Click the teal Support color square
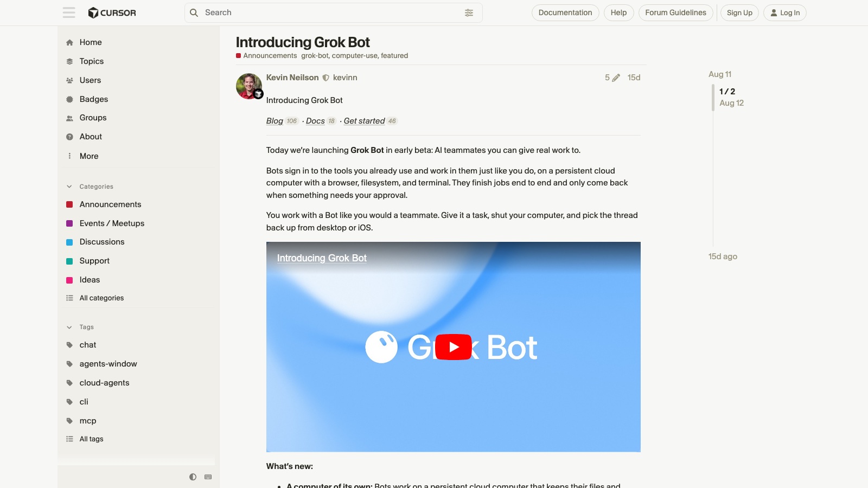 pos(69,261)
